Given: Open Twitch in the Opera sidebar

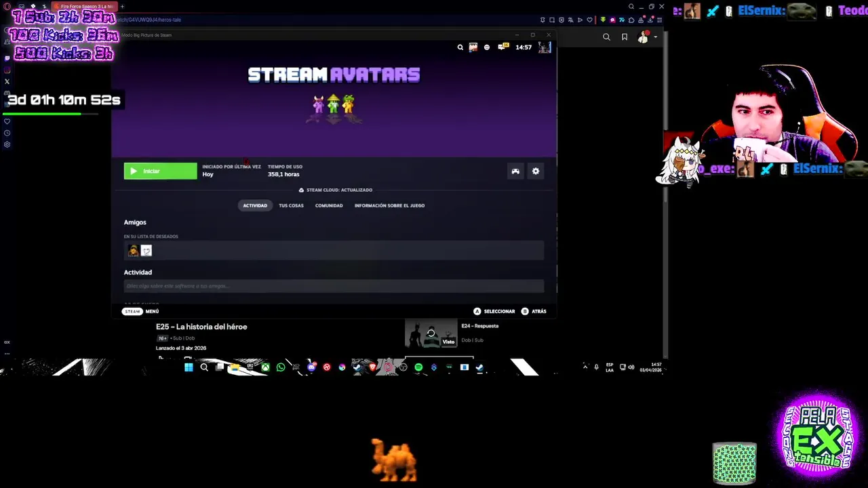Looking at the screenshot, I should coord(7,58).
